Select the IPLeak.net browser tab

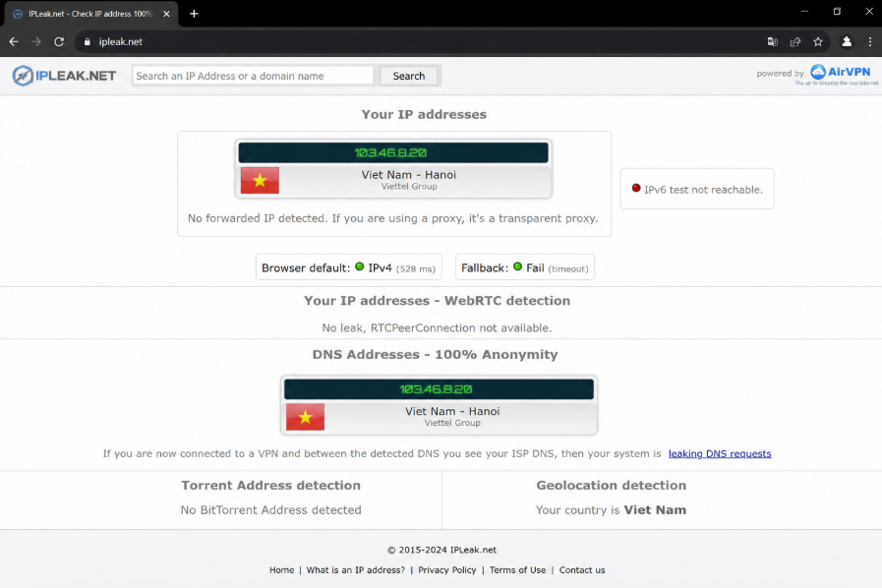[91, 14]
